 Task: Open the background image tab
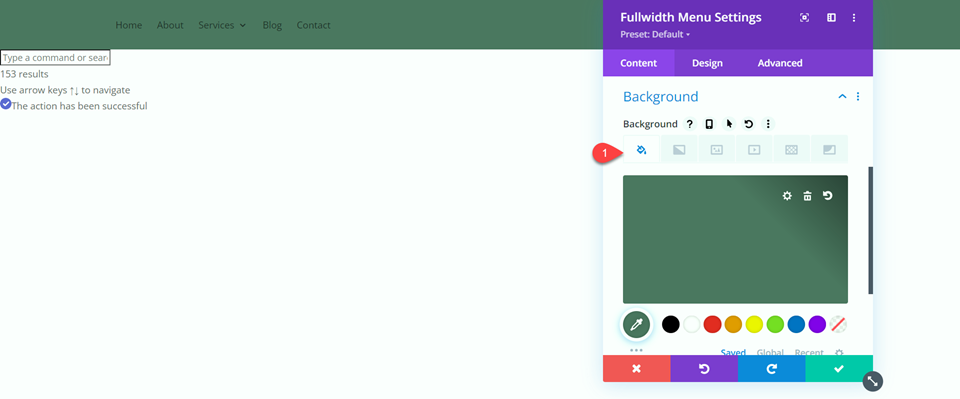click(x=716, y=150)
